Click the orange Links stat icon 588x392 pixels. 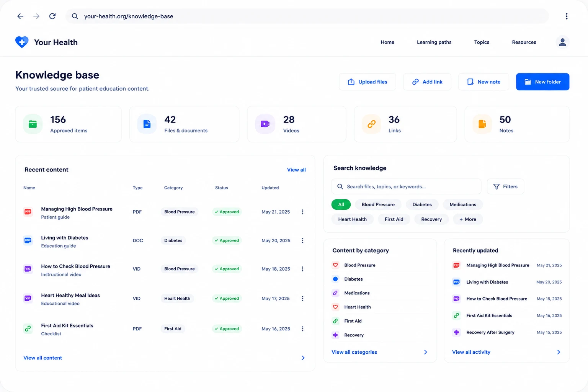coord(371,124)
